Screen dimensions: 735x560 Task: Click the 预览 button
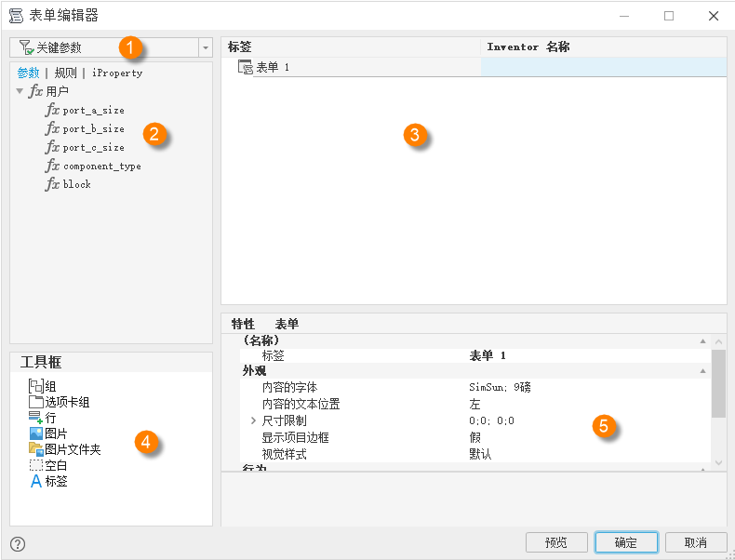(556, 542)
